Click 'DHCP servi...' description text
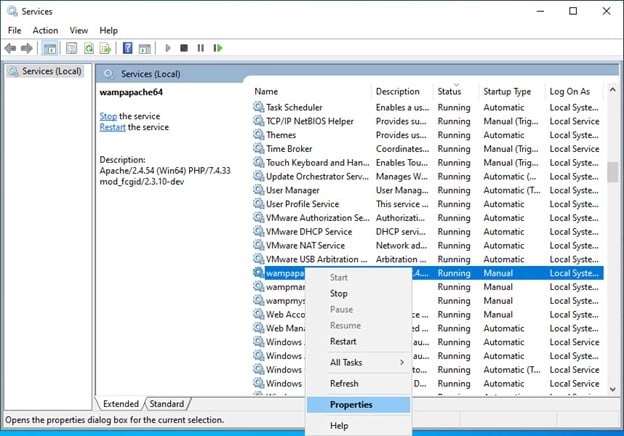The height and width of the screenshot is (436, 624). pos(401,232)
